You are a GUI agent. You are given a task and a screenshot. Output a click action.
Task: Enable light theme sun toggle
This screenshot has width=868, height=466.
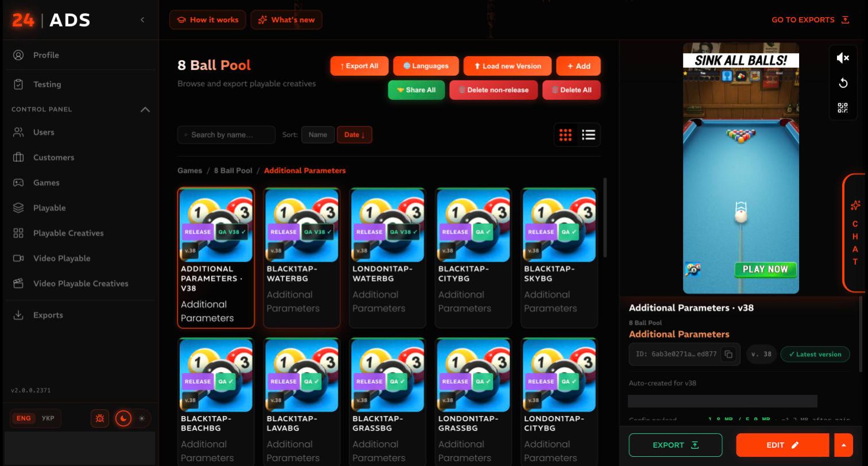142,418
